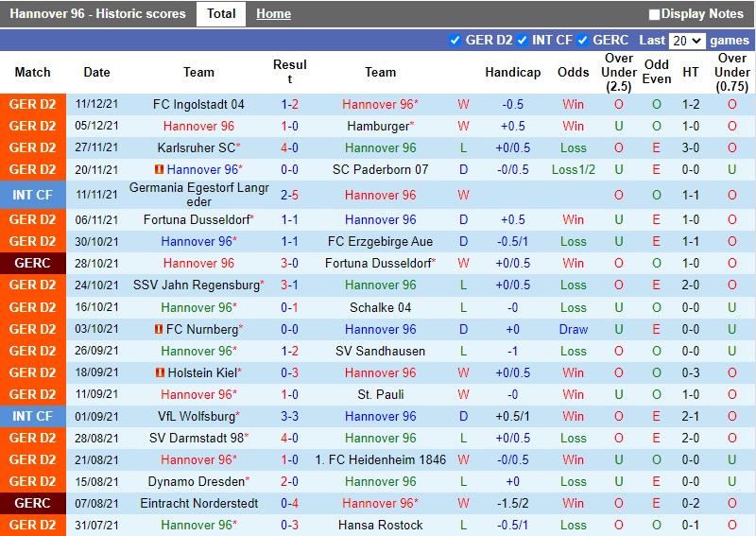Click Hannover 96 team in Hamburger row

(x=198, y=126)
